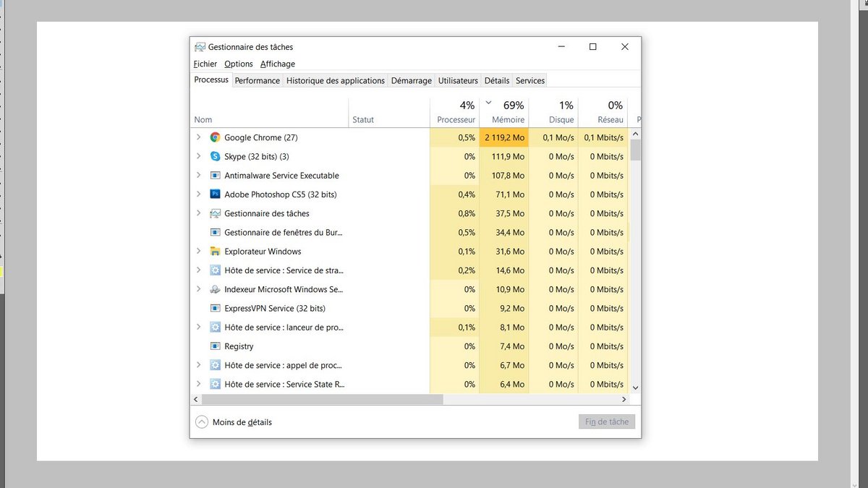Expand the Google Chrome process group
Screen dimensions: 868x488
198,137
